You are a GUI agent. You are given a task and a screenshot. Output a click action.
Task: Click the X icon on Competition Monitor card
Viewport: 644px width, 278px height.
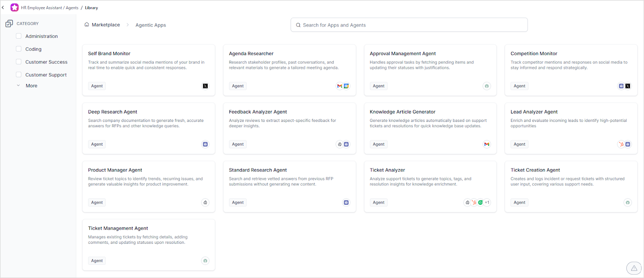[x=628, y=86]
